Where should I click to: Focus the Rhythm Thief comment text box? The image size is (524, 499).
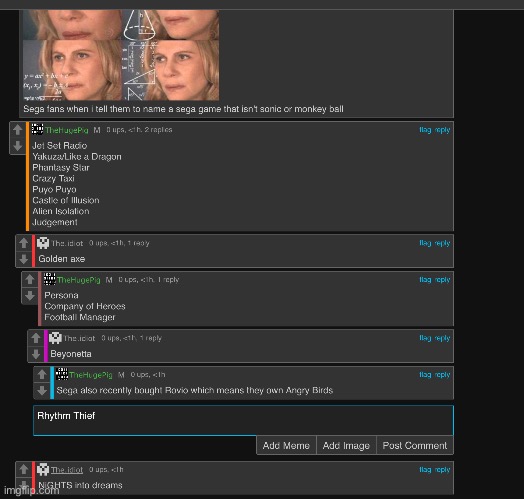243,420
